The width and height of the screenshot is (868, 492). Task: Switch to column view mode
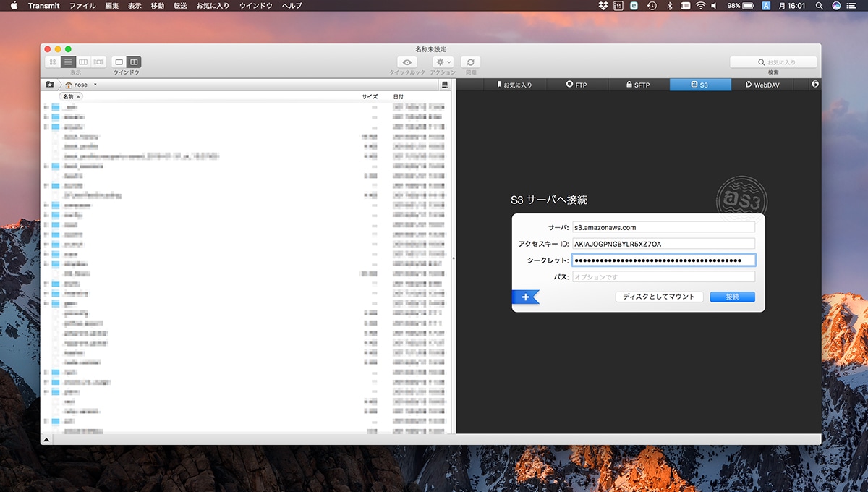(x=83, y=62)
